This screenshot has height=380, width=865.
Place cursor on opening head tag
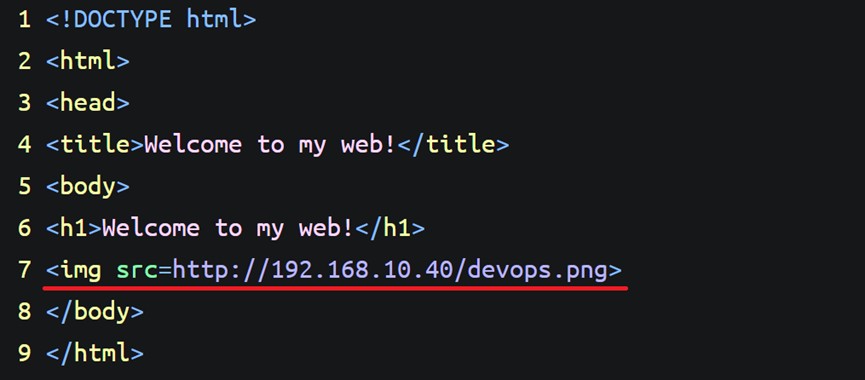coord(88,103)
